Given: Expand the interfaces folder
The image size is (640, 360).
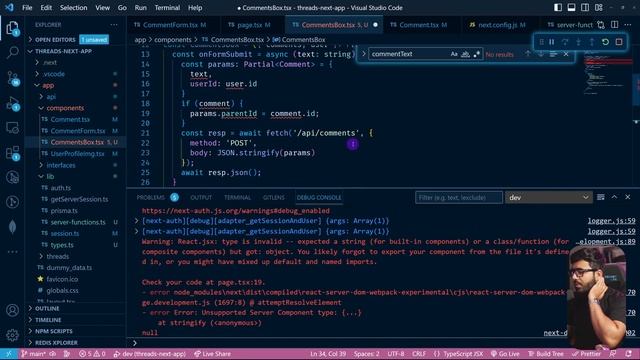Looking at the screenshot, I should 60,165.
